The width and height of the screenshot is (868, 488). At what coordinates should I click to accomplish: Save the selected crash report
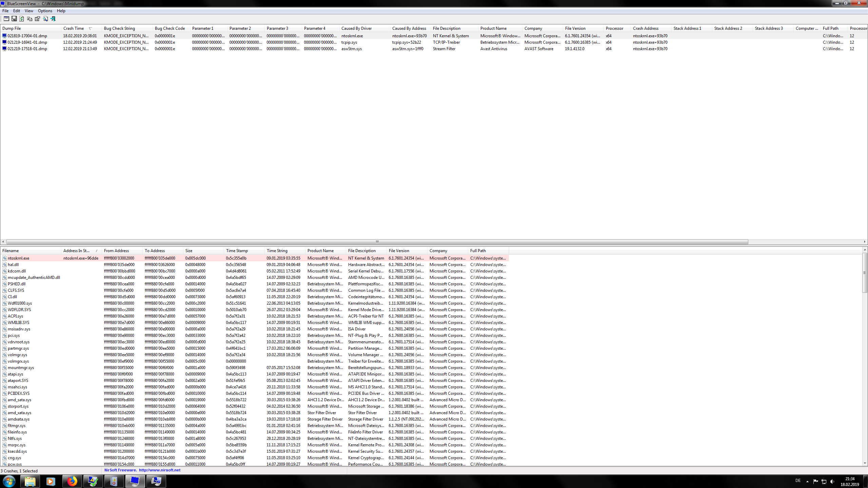click(14, 19)
